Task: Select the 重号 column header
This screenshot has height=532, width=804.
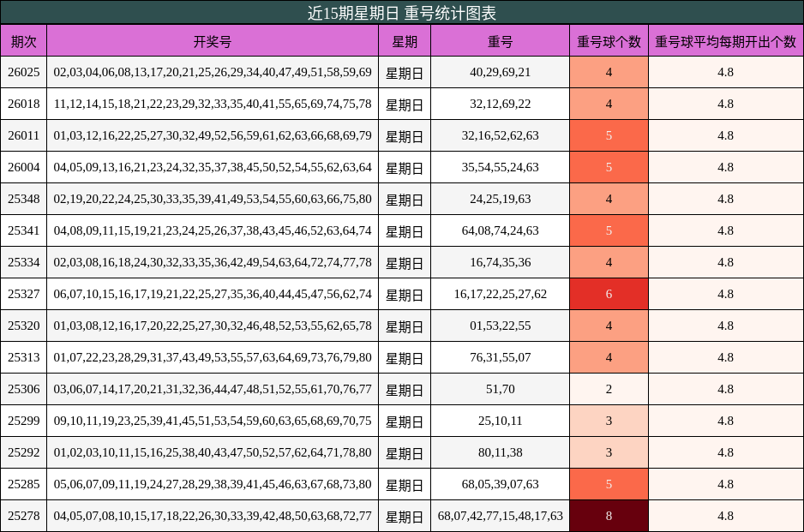Action: tap(501, 40)
